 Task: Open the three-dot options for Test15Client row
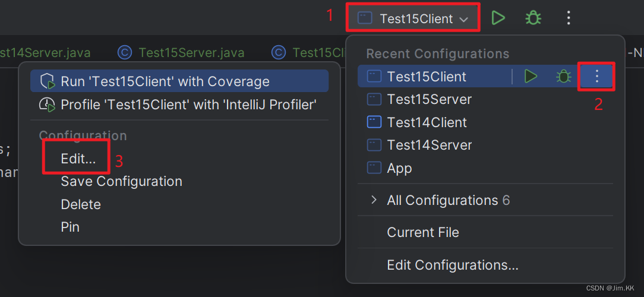(x=597, y=77)
